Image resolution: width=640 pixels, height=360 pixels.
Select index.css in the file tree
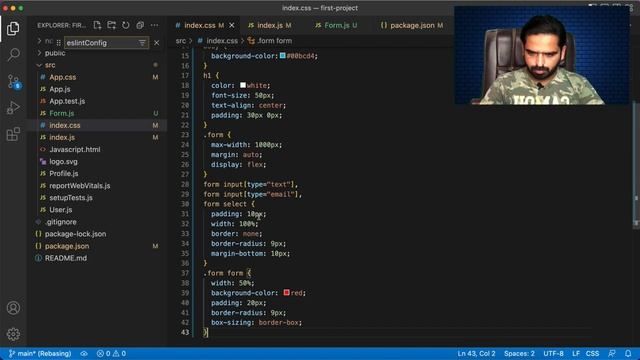[64, 125]
